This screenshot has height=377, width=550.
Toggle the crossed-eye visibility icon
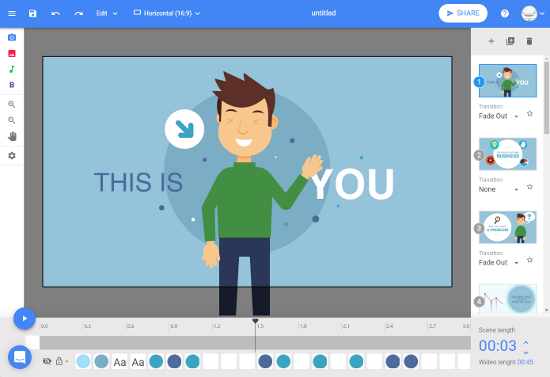coord(47,361)
